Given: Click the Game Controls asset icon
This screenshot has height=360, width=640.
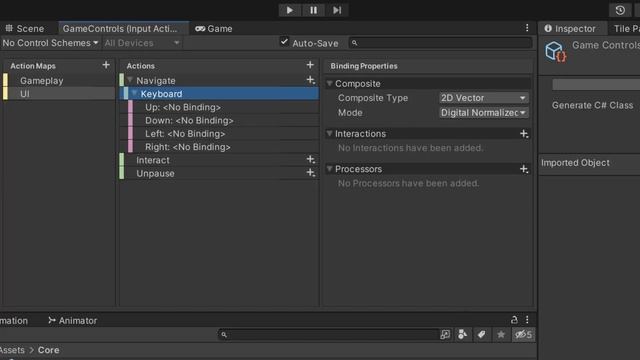Looking at the screenshot, I should point(556,51).
